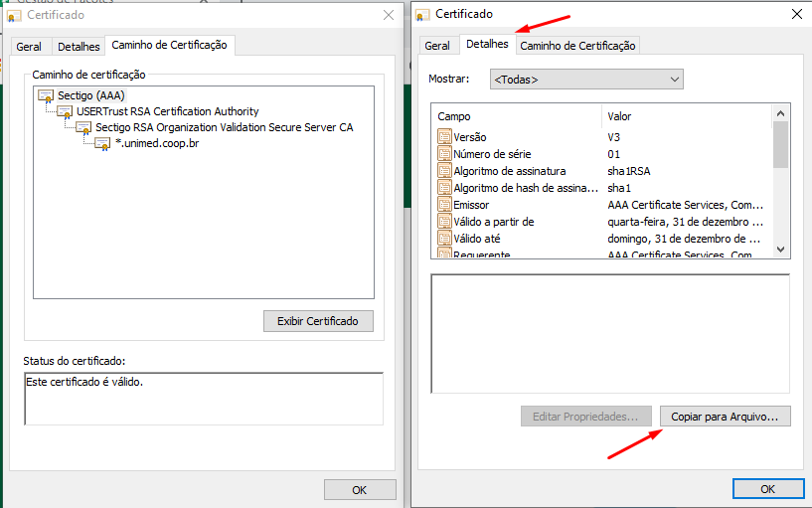Click the Algoritmo de assinatura field name

click(x=510, y=171)
